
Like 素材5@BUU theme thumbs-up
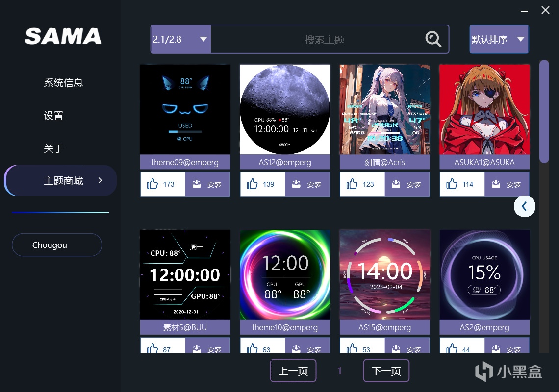point(152,348)
